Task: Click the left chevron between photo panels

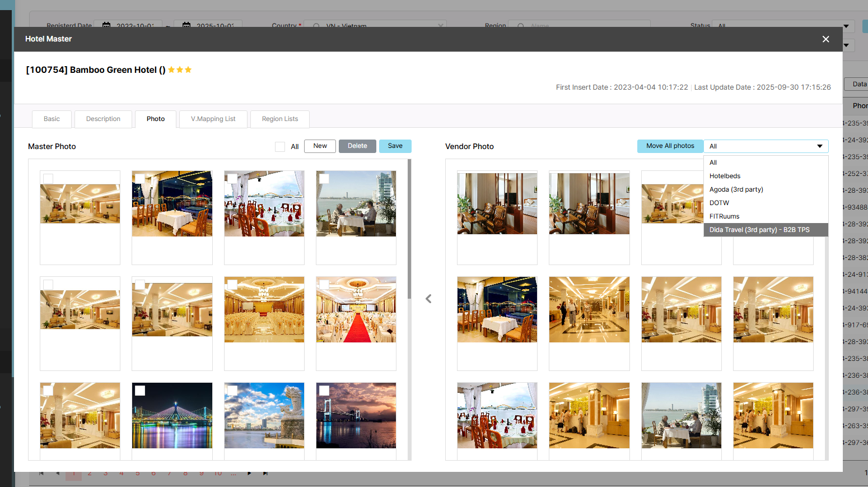Action: 428,299
